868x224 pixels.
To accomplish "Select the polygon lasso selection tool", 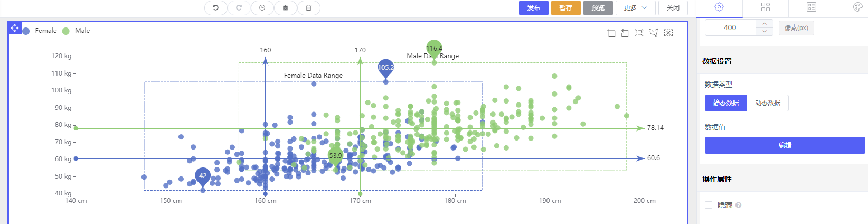I will point(654,33).
